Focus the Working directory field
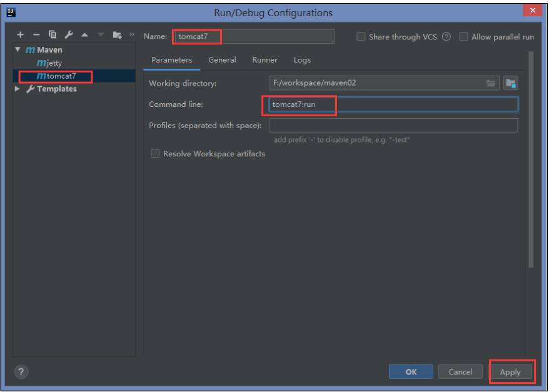 coord(385,83)
